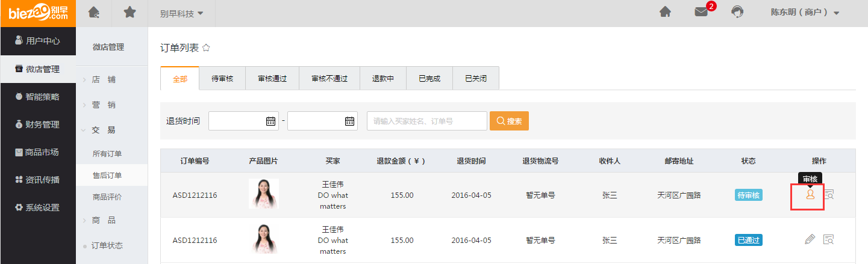Open 系统设置 in the sidebar
This screenshot has height=264, width=868.
pos(38,207)
